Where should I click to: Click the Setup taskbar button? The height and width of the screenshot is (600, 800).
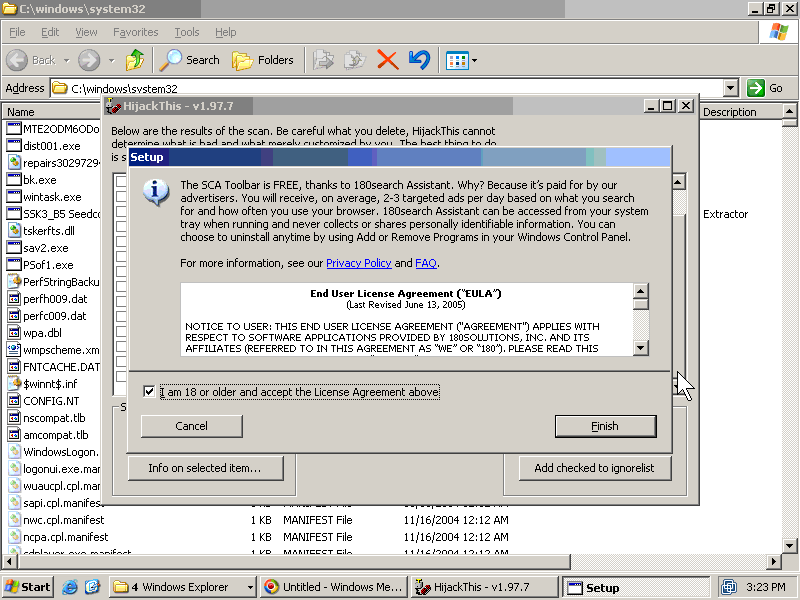(x=636, y=588)
